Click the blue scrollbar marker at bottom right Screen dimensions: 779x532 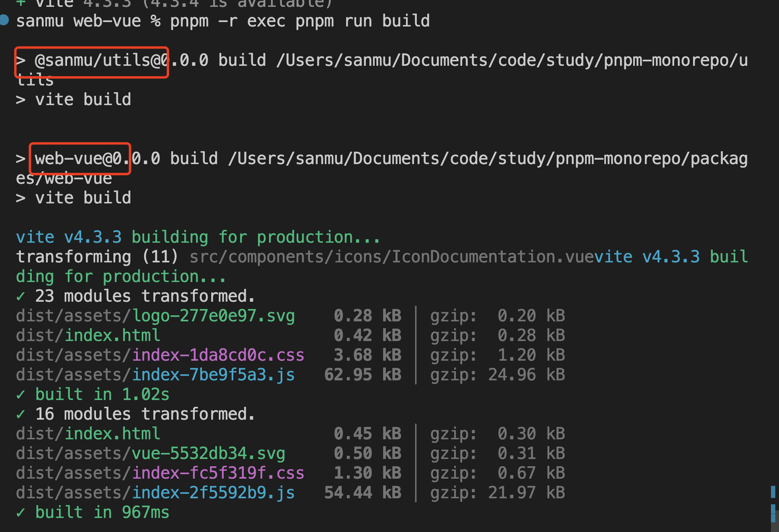773,491
